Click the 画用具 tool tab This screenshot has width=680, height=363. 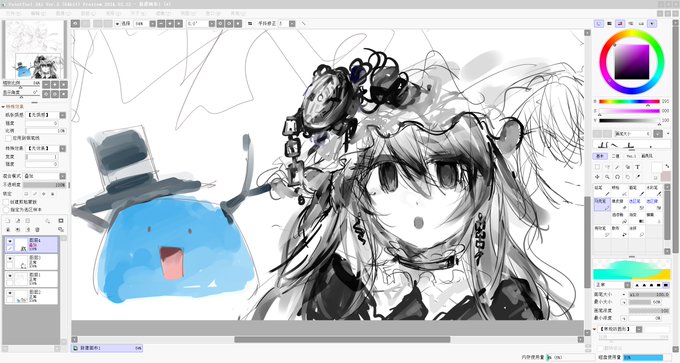pyautogui.click(x=647, y=156)
